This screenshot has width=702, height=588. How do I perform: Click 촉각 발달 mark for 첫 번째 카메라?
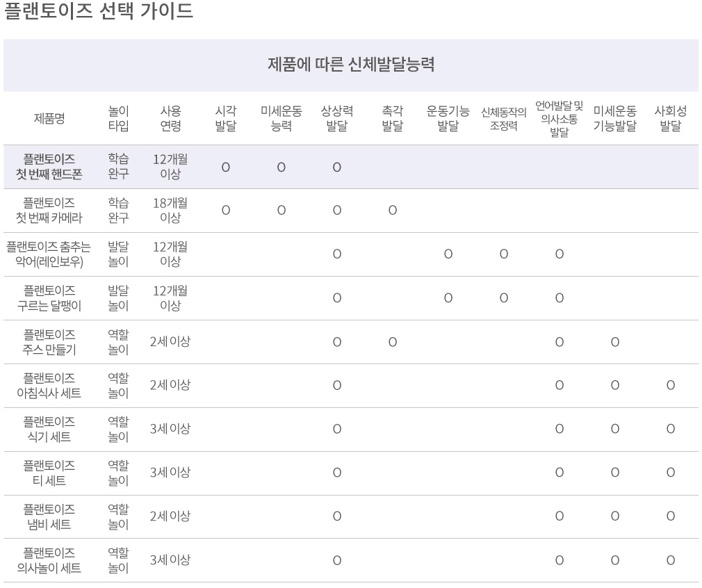[393, 210]
